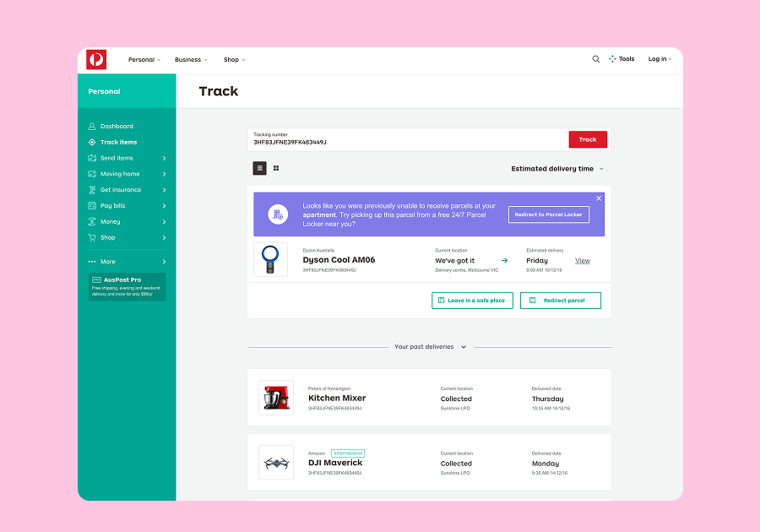Open the AusPost Pro promotion card
760x532 pixels.
point(127,287)
